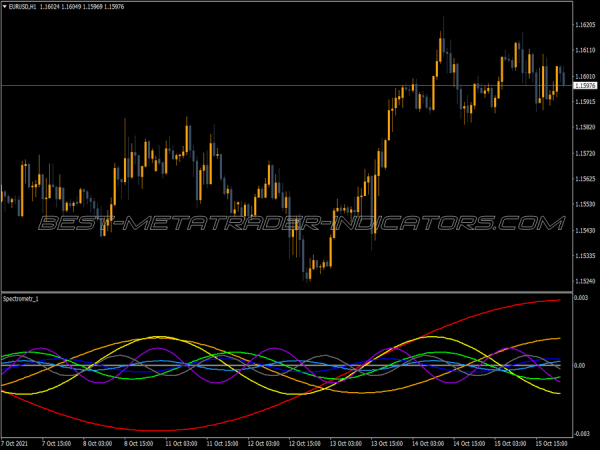Click the yellow curve's peak near 11 Oct

coord(155,337)
